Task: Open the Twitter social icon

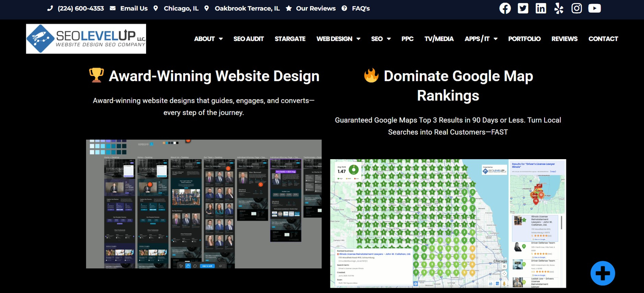Action: (523, 8)
